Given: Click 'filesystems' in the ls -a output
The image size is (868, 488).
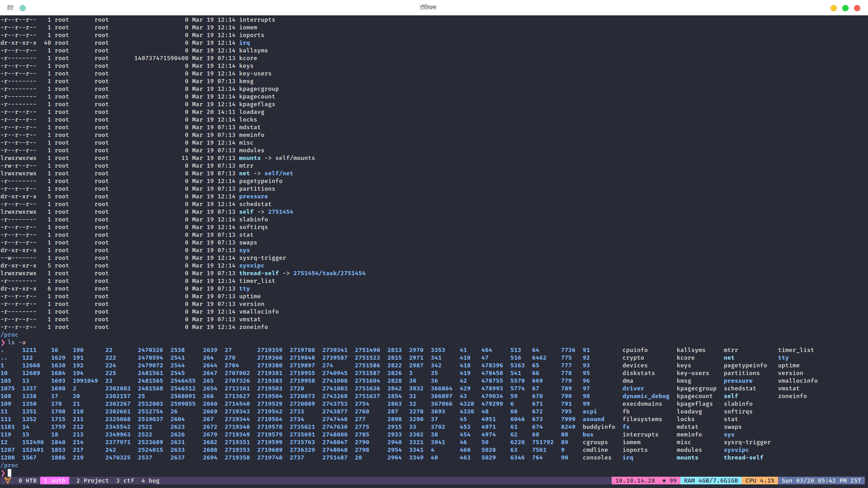Looking at the screenshot, I should click(642, 419).
